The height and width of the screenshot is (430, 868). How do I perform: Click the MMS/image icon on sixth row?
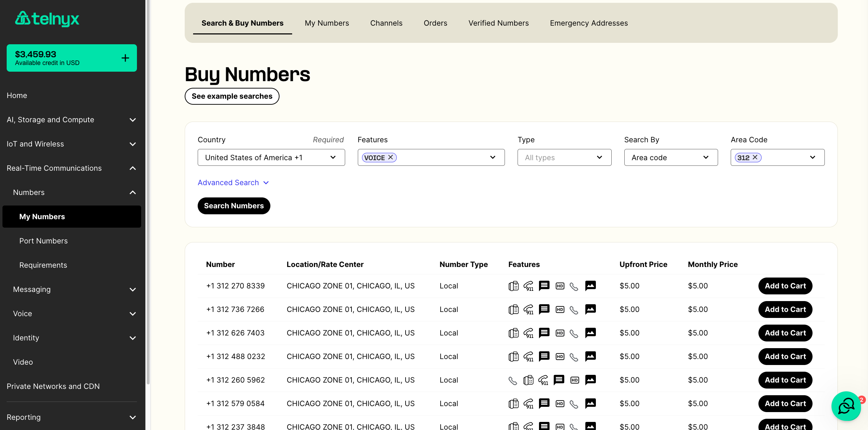point(591,403)
